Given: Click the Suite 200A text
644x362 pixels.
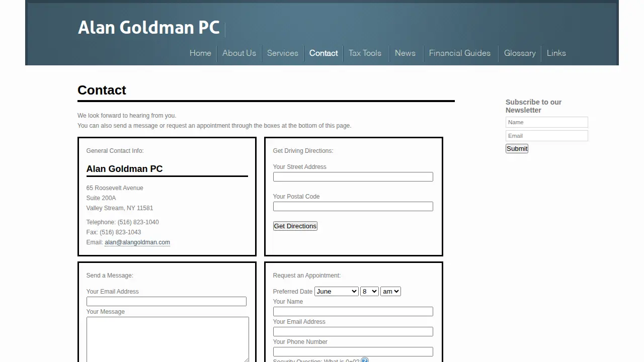Looking at the screenshot, I should point(101,198).
